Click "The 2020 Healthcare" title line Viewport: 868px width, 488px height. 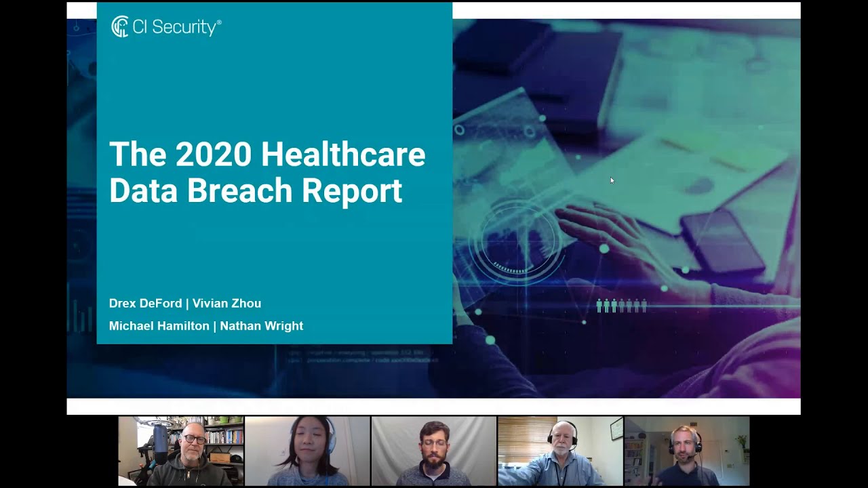(267, 155)
